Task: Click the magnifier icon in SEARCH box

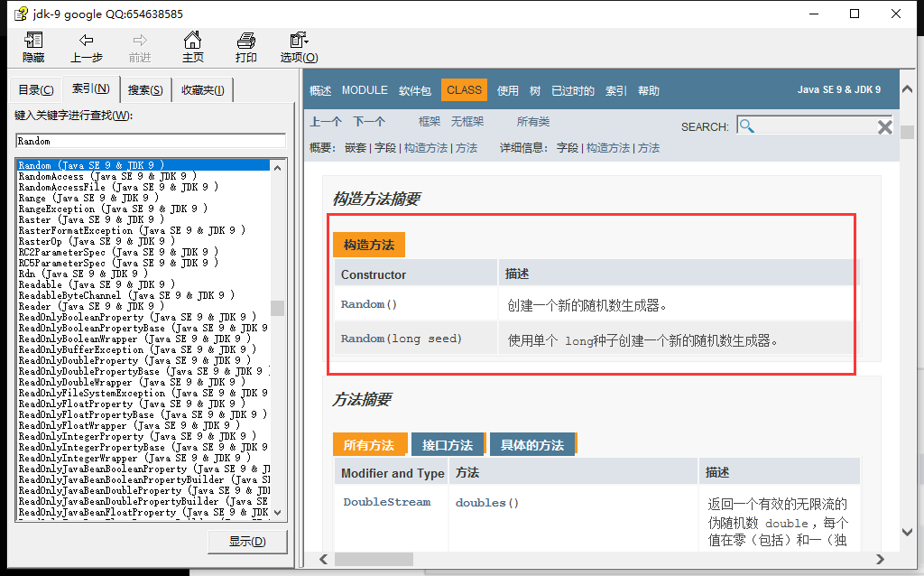Action: tap(746, 125)
